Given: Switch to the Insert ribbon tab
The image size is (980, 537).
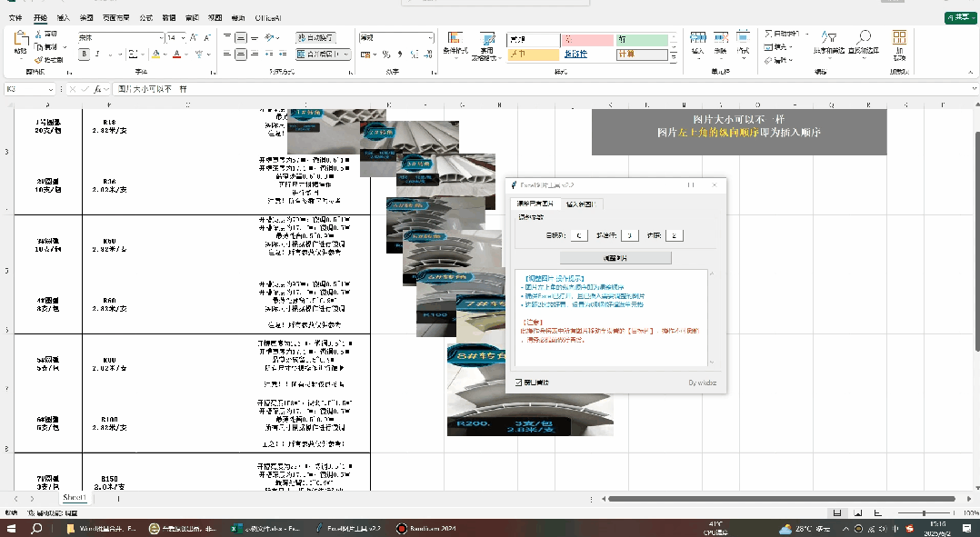Looking at the screenshot, I should click(63, 18).
